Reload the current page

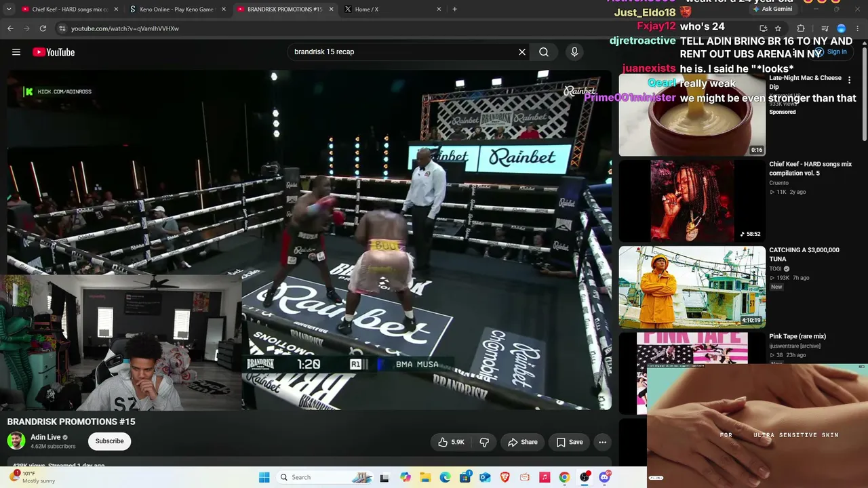(x=43, y=28)
